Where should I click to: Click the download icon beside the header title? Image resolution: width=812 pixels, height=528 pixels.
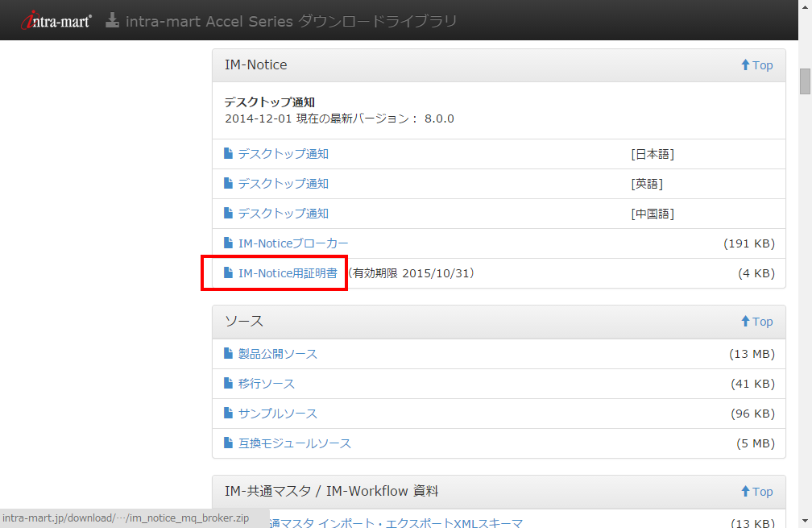pyautogui.click(x=112, y=20)
